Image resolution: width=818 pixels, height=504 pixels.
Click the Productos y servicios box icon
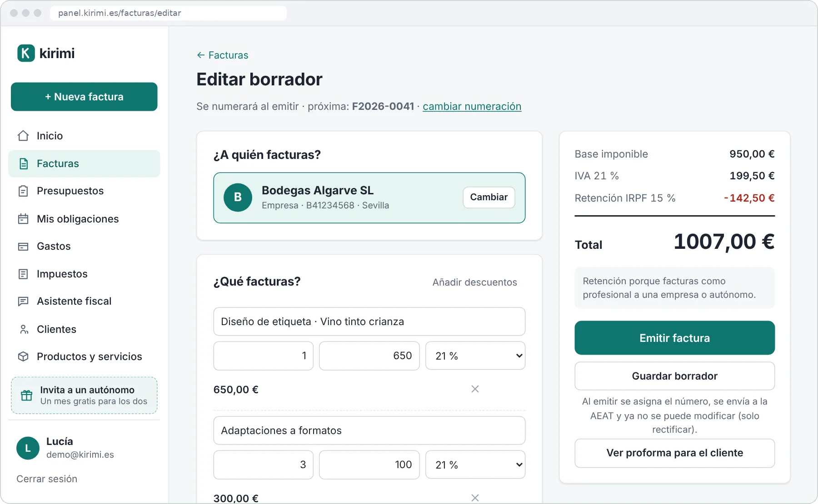tap(23, 356)
